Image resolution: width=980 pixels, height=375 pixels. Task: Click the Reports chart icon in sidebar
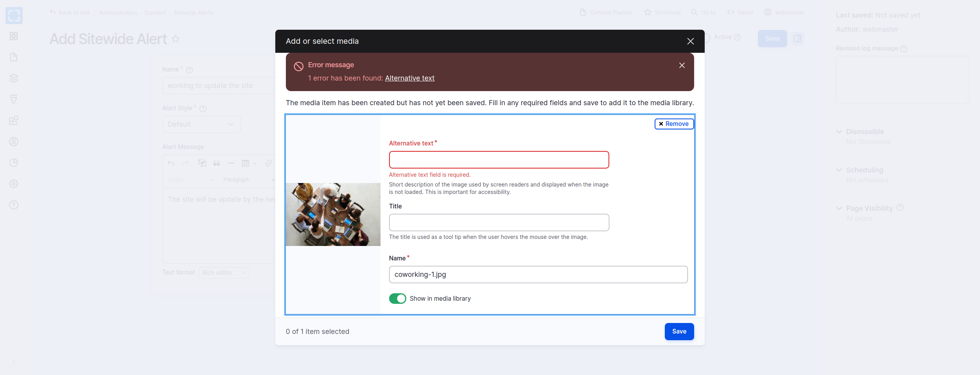[x=14, y=163]
